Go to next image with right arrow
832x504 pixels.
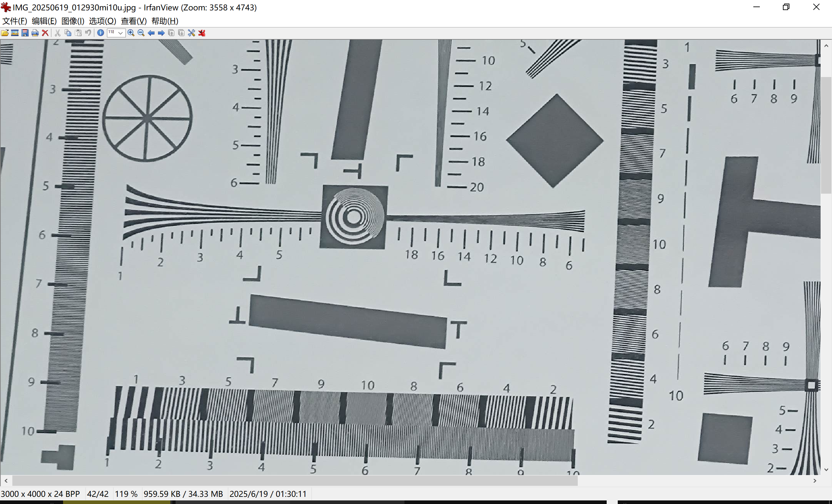[x=161, y=33]
